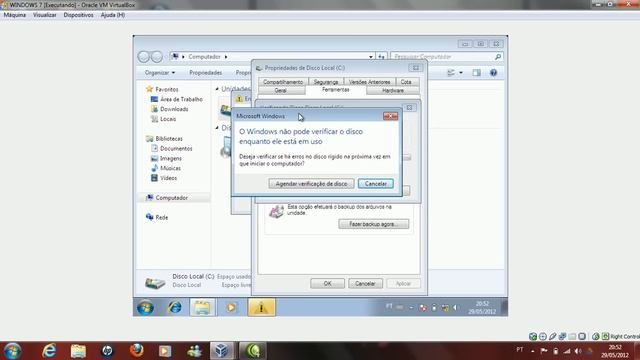640x360 pixels.
Task: Open the Cota tab
Action: point(406,82)
